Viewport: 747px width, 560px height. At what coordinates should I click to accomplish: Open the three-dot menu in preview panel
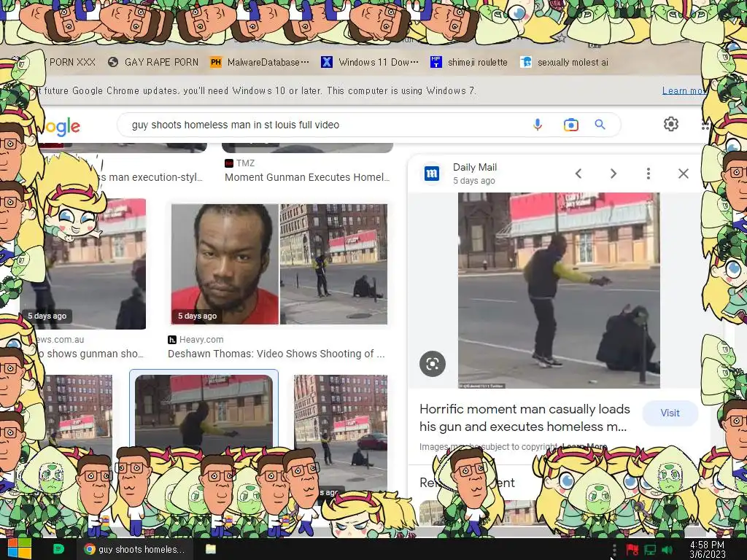648,174
